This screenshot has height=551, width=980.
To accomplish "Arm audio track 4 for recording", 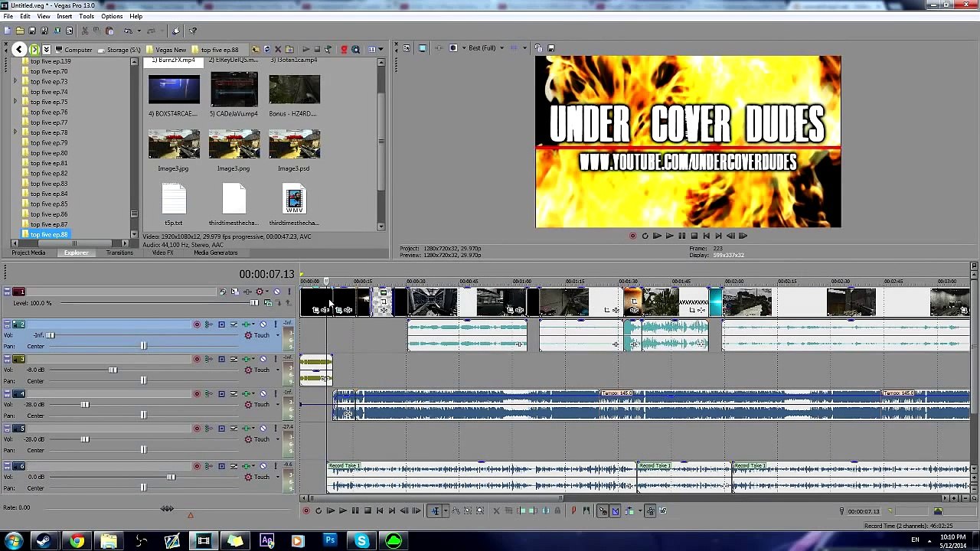I will click(x=197, y=394).
